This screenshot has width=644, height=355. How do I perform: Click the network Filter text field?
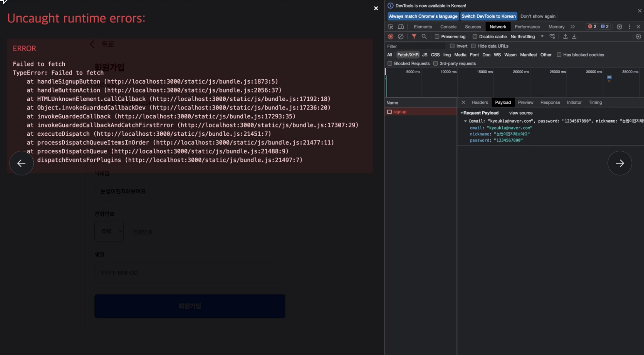click(415, 46)
